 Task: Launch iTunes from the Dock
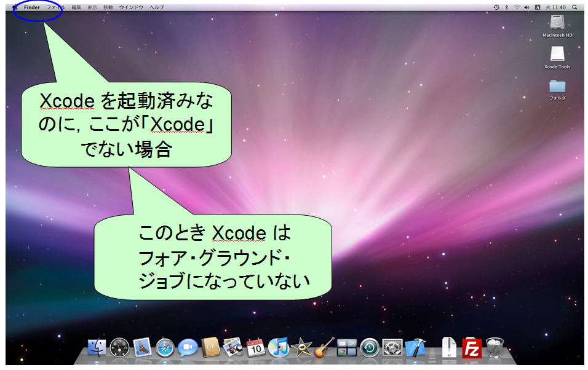278,347
